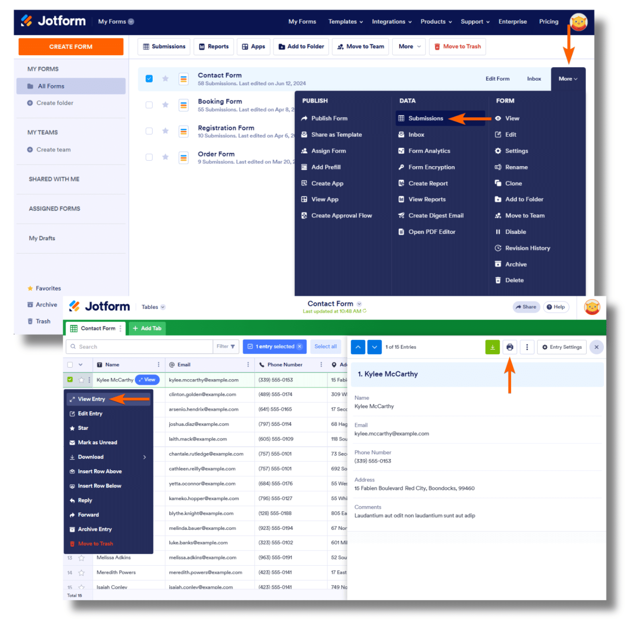The image size is (644, 644).
Task: Check the Booking Form checkbox
Action: pos(149,105)
